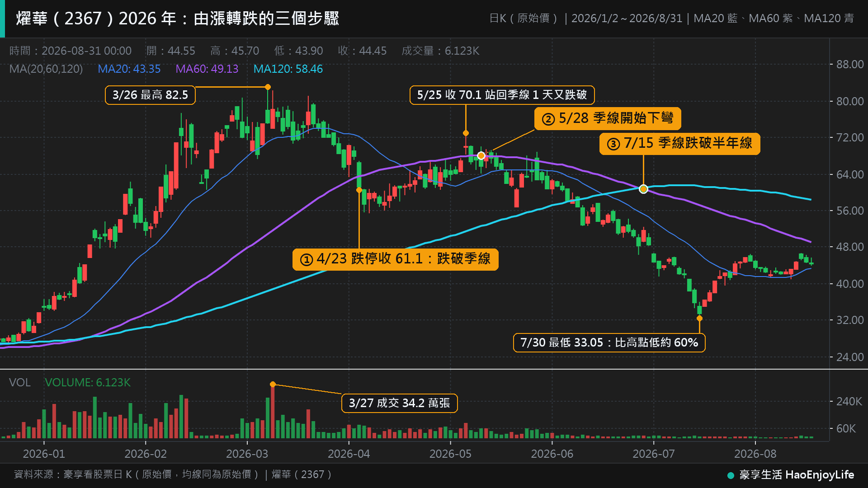The height and width of the screenshot is (488, 868).
Task: Click the 60K volume axis label
Action: (846, 429)
